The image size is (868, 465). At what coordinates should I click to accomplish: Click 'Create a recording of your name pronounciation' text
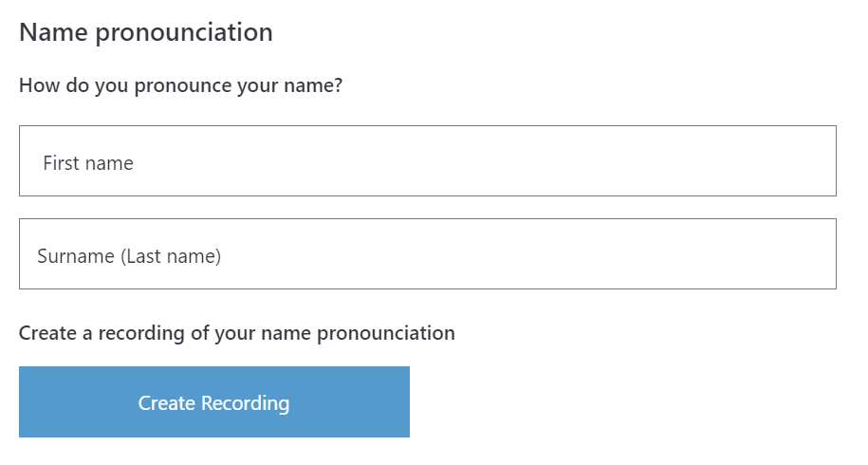click(x=237, y=333)
